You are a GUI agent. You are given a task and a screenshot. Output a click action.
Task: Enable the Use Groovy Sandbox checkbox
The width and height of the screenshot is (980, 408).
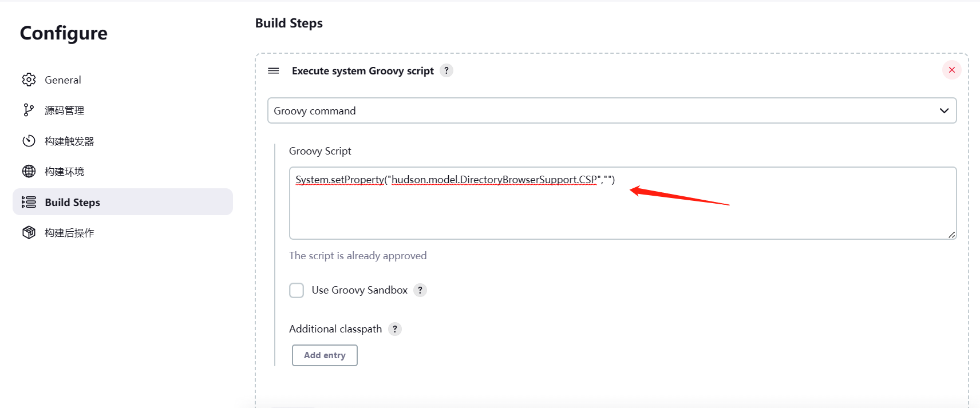(x=297, y=290)
